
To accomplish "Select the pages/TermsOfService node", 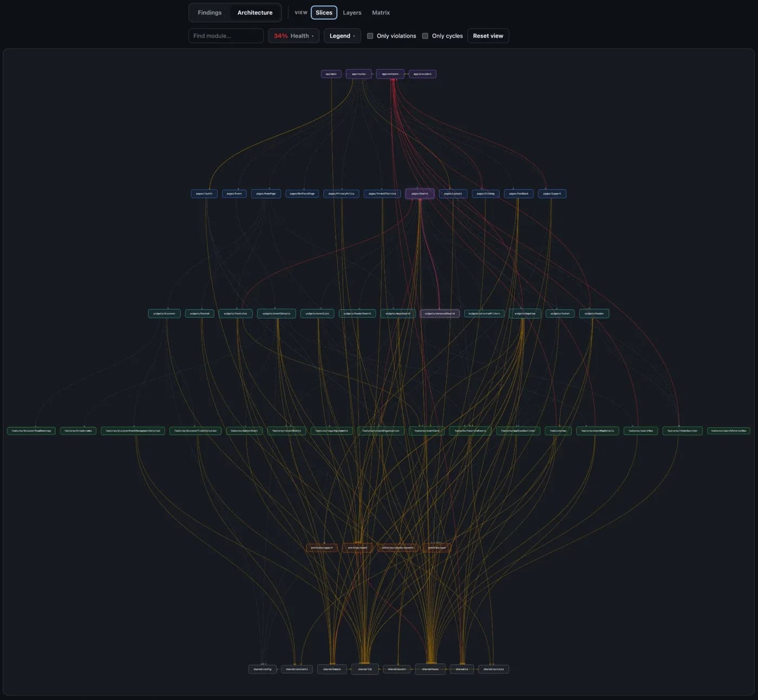I will coord(382,193).
